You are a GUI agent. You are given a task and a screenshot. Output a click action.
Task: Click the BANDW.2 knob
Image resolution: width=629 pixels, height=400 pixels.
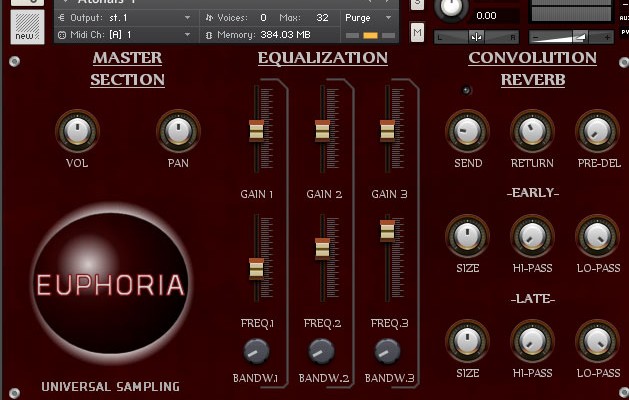[321, 350]
